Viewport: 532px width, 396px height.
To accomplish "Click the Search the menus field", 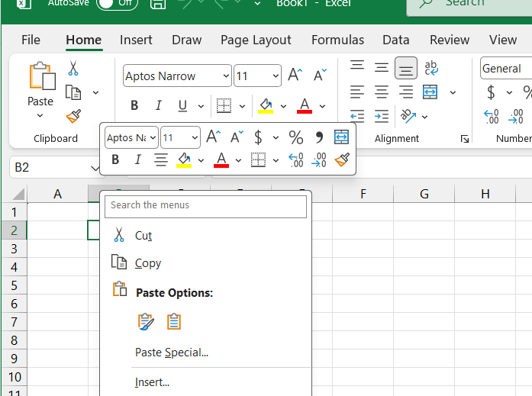I will 205,206.
